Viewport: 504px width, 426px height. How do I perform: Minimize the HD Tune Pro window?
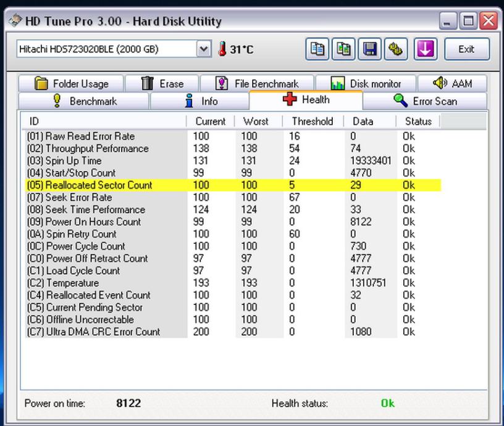pos(447,21)
